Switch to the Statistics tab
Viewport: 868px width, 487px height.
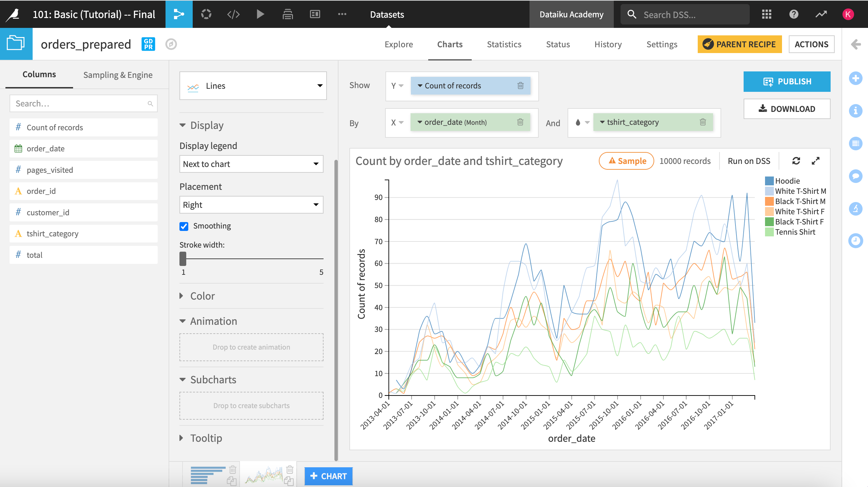point(504,44)
